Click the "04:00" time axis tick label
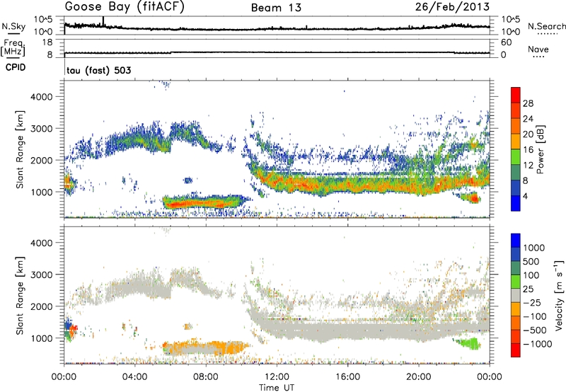The height and width of the screenshot is (392, 566). 135,377
